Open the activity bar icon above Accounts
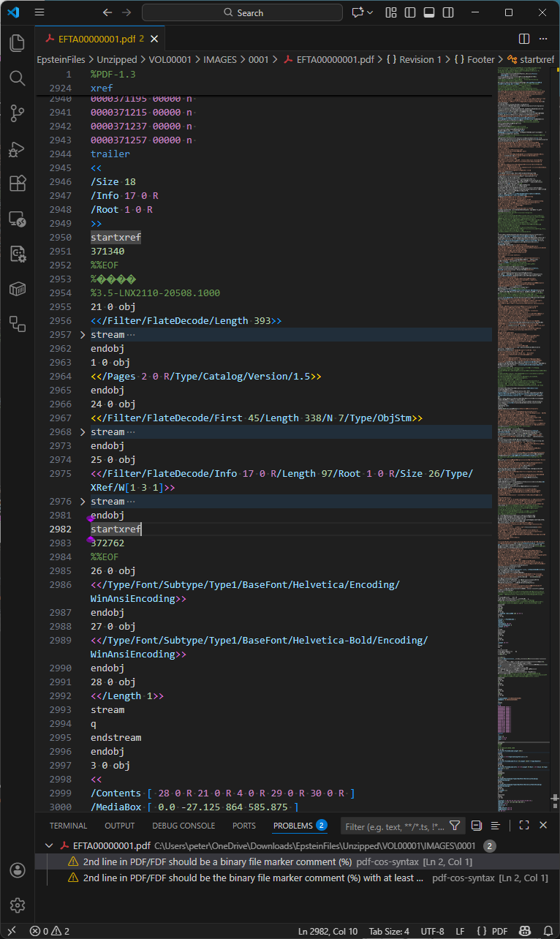Screen dimensions: 560x939 point(18,323)
